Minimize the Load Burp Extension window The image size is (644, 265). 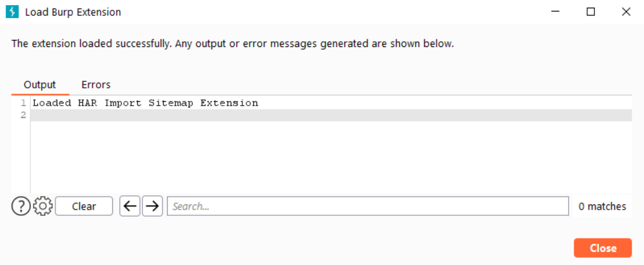pyautogui.click(x=556, y=12)
